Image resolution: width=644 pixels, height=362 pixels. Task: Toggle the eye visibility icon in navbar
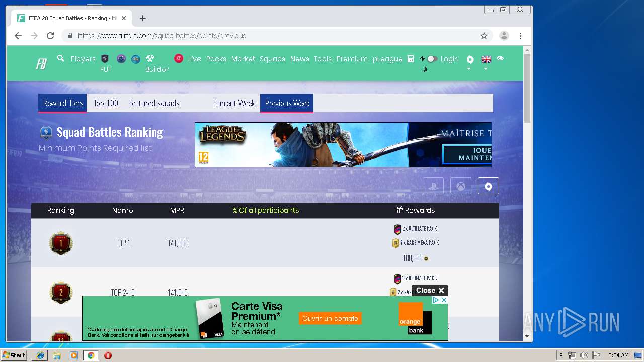click(500, 58)
